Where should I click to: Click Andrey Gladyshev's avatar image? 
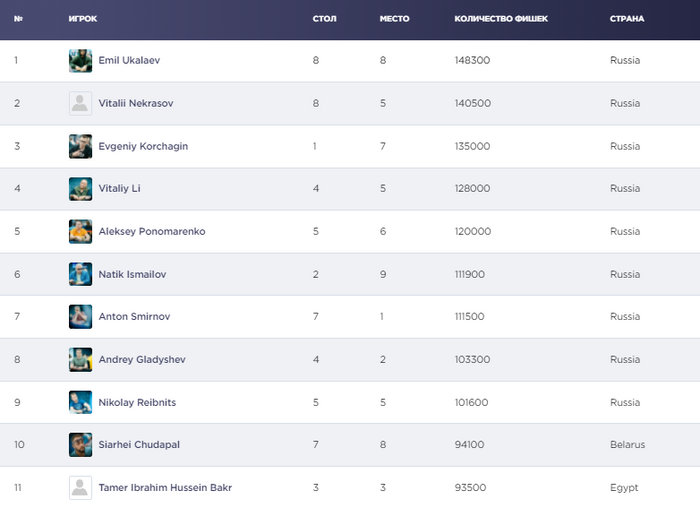coord(80,360)
